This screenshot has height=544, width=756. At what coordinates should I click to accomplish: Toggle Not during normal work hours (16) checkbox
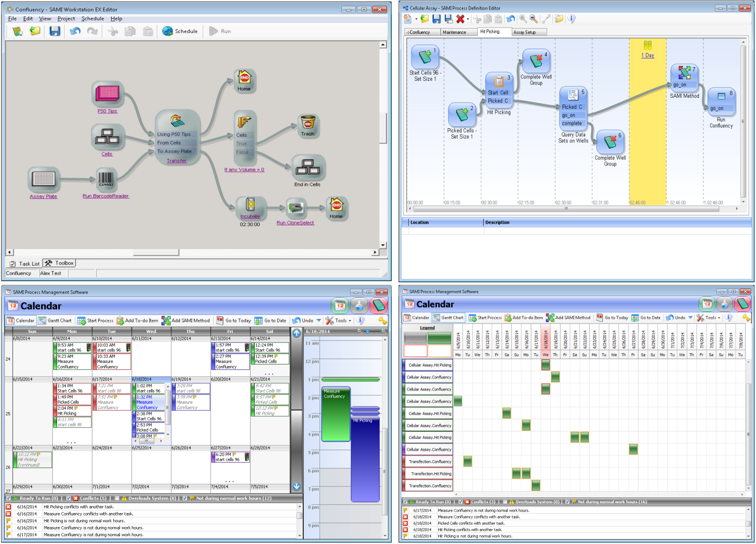tap(567, 502)
